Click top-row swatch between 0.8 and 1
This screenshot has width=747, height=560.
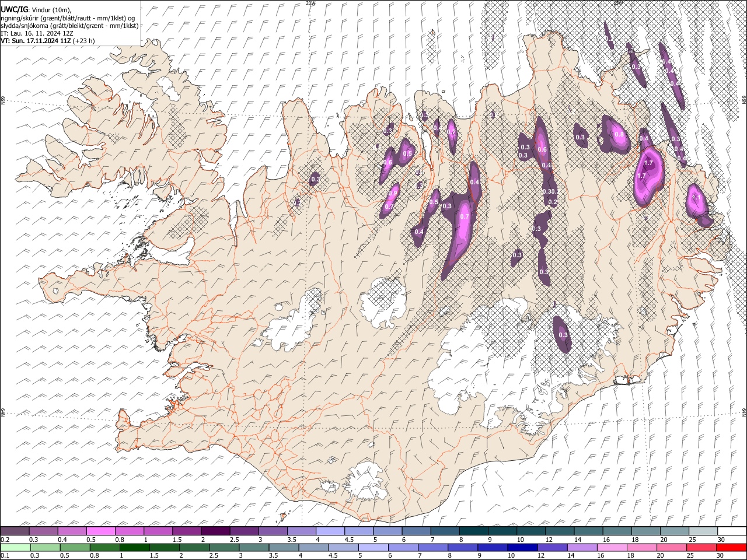click(x=130, y=531)
